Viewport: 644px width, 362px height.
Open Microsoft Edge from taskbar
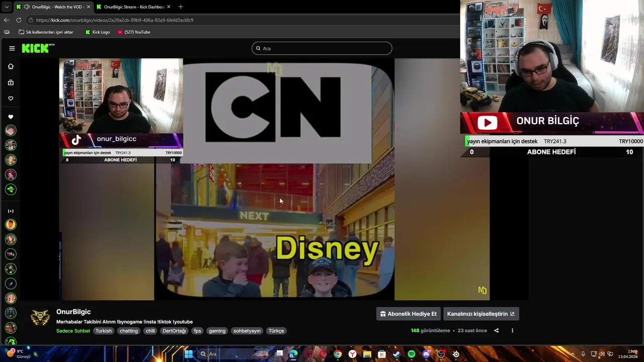pyautogui.click(x=293, y=354)
